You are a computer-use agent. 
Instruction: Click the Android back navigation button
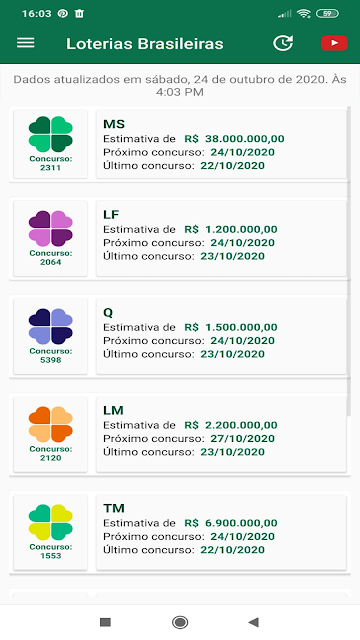pyautogui.click(x=253, y=622)
